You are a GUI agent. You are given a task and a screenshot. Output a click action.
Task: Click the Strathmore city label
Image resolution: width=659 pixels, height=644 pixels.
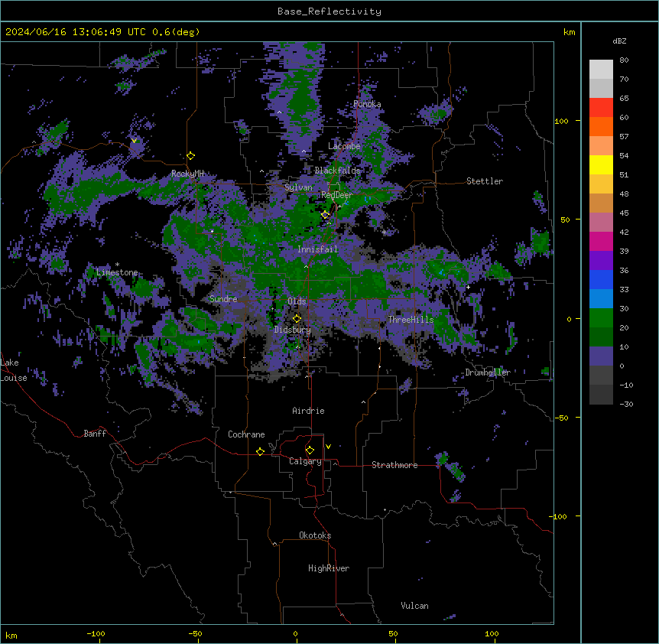pos(394,465)
